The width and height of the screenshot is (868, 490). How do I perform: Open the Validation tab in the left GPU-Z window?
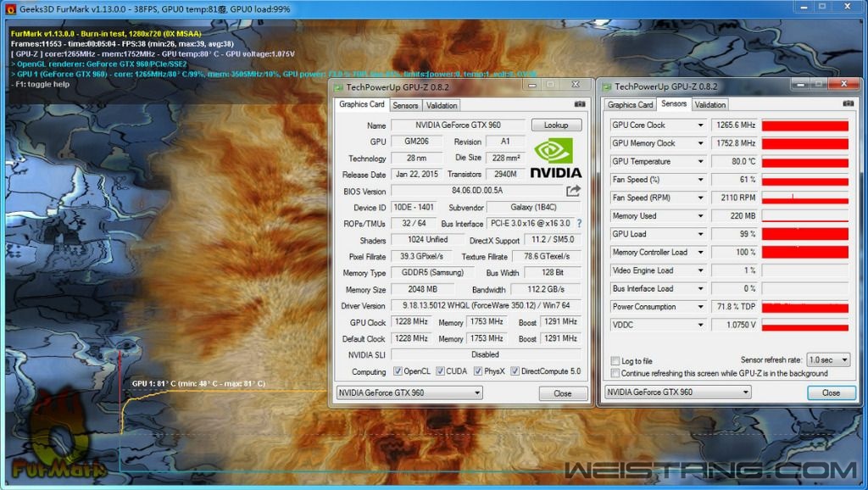click(441, 105)
